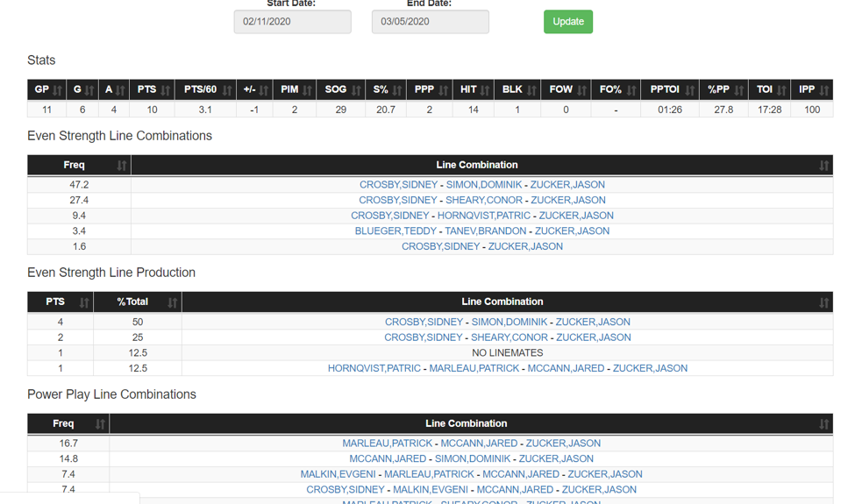855x504 pixels.
Task: Open MCCANN,JARED in 16.7 power play row
Action: pyautogui.click(x=479, y=444)
